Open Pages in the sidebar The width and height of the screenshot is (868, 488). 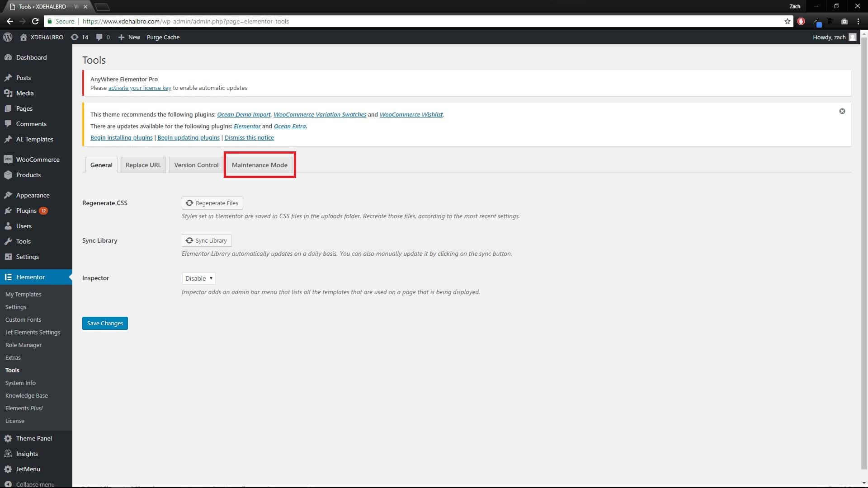(36, 108)
